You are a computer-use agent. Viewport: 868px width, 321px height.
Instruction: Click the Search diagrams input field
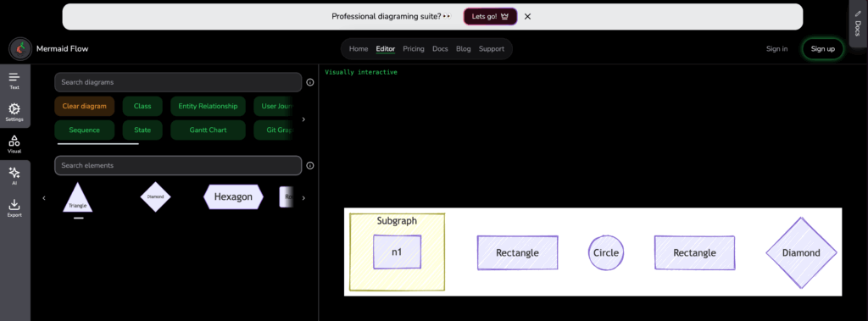pos(178,82)
